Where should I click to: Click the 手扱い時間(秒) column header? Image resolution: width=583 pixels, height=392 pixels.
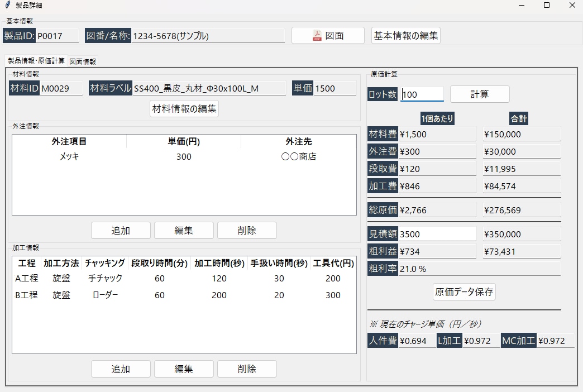click(x=279, y=263)
